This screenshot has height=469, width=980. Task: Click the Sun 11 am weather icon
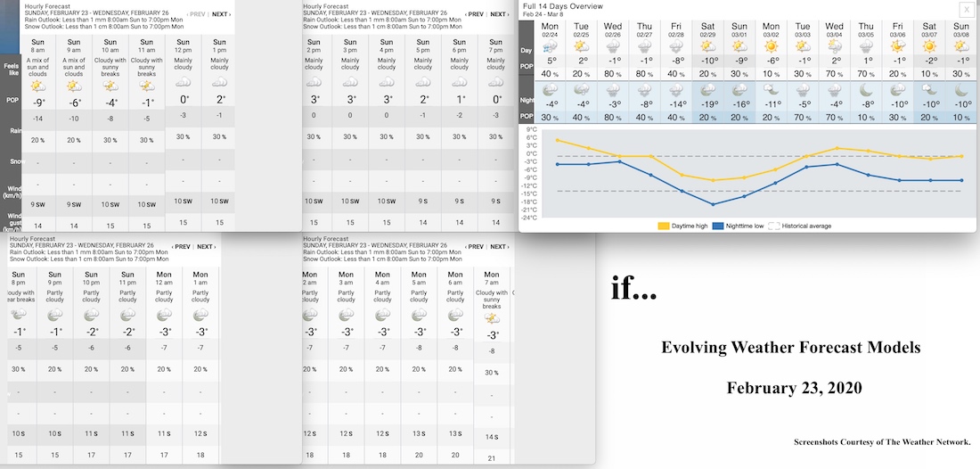[147, 86]
